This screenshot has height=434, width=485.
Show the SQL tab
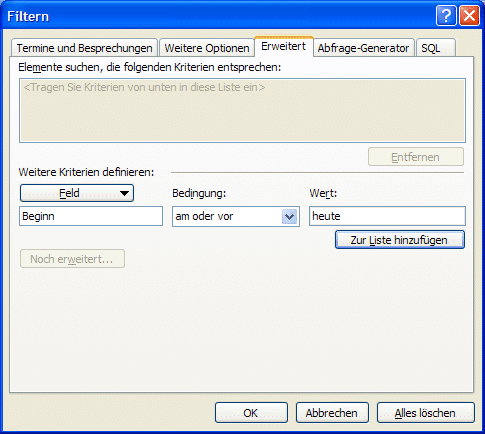(436, 48)
